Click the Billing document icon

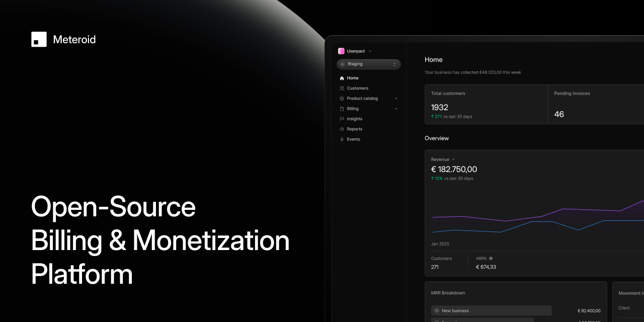[x=342, y=109]
